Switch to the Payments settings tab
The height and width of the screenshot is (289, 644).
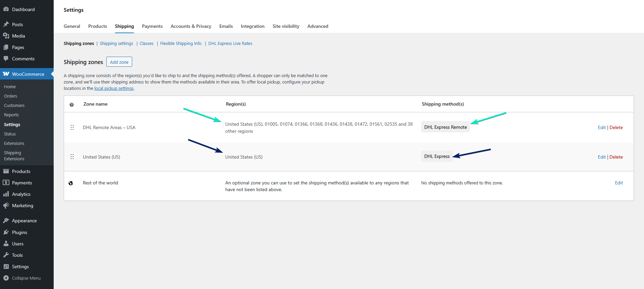pyautogui.click(x=152, y=26)
